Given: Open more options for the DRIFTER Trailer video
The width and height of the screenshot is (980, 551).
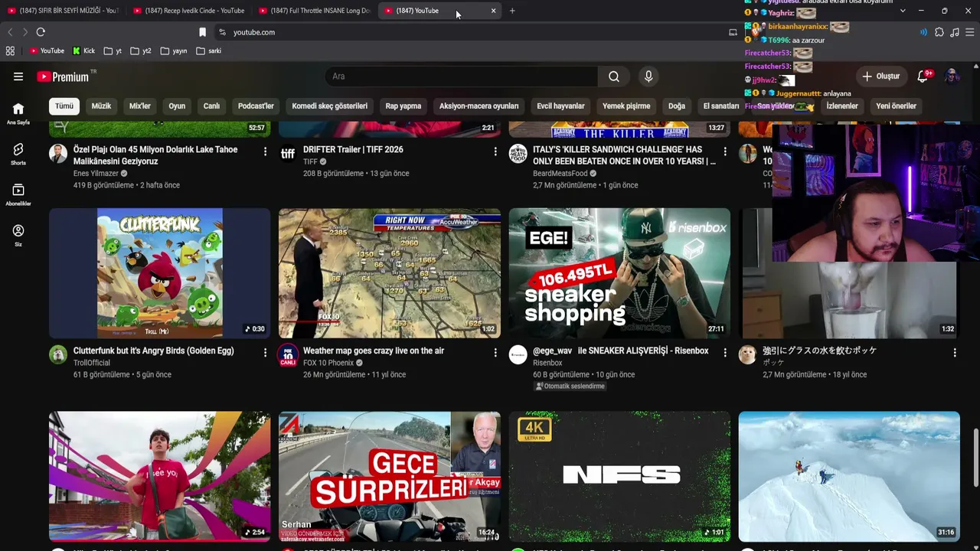Looking at the screenshot, I should (495, 152).
